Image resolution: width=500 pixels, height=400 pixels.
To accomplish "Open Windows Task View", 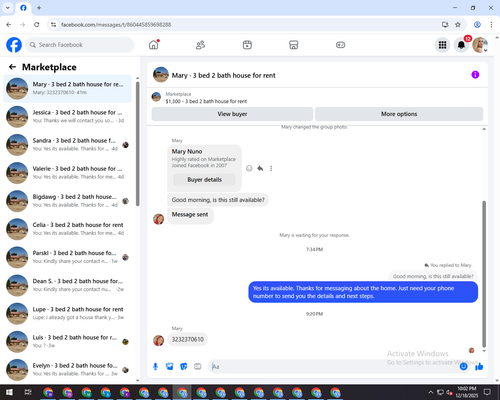I will coord(28,392).
